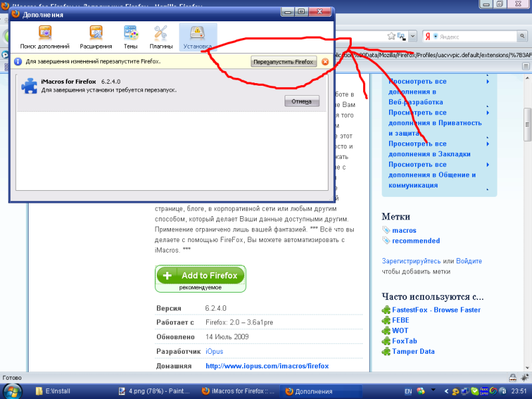
Task: Expand hidden tray icons with the arrow
Action: pos(446,391)
